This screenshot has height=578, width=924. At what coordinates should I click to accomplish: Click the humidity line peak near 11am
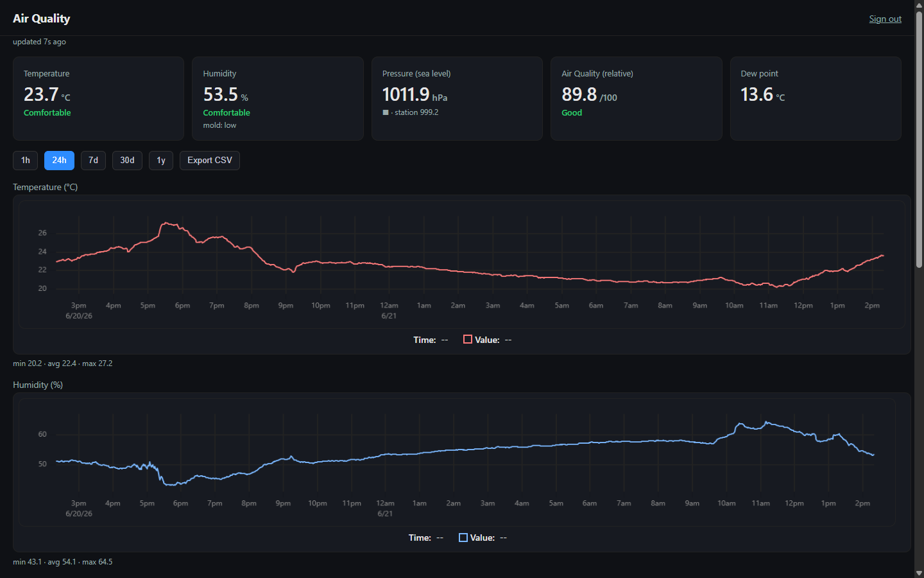(x=766, y=422)
